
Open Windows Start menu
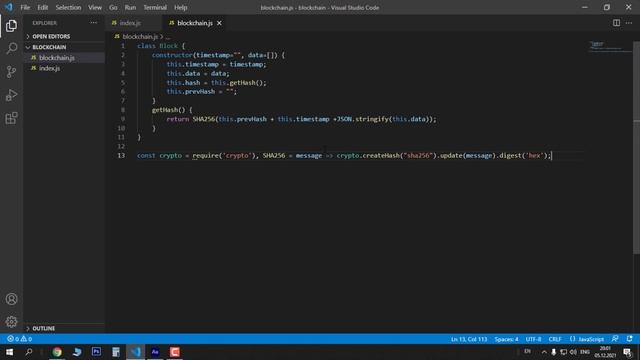(9, 352)
